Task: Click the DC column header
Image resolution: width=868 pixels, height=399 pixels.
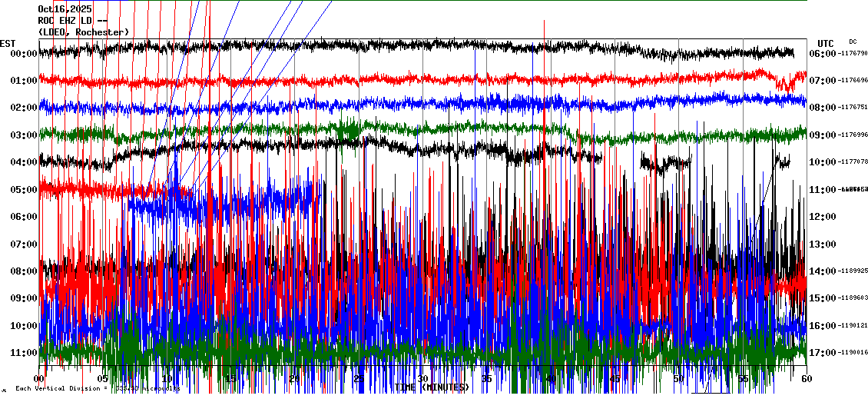Action: click(x=853, y=42)
